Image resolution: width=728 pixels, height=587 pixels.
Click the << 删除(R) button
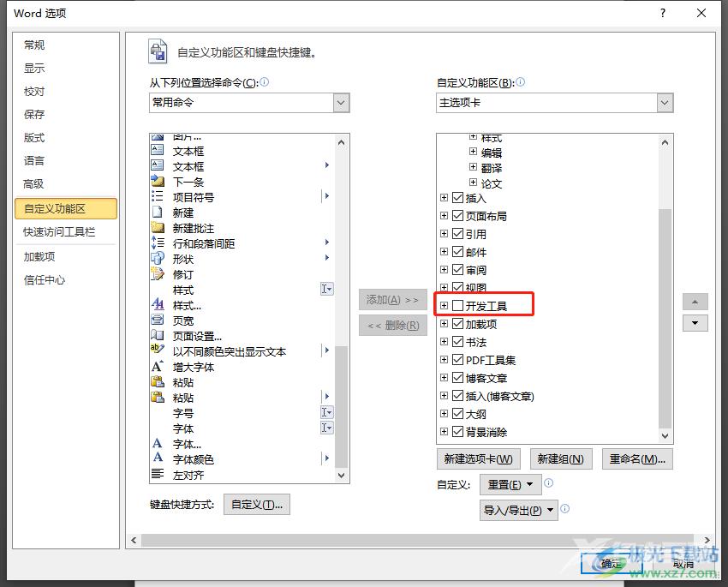393,325
